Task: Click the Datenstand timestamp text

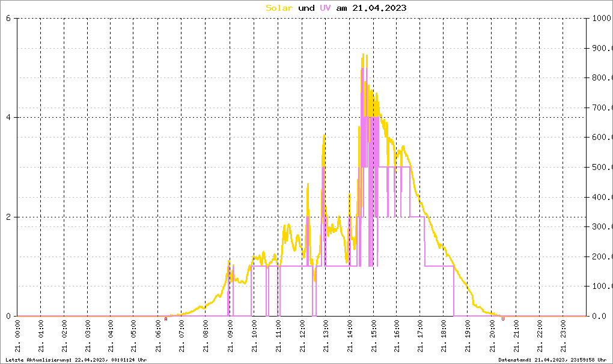Action: point(552,360)
